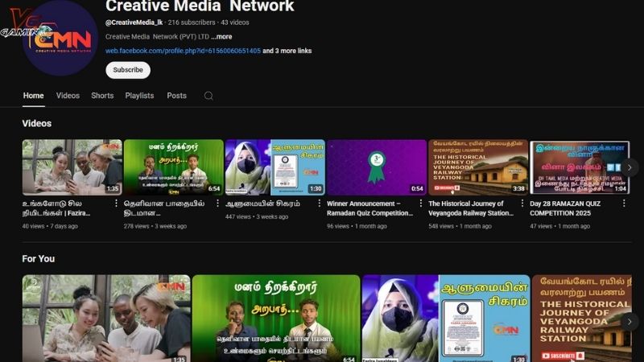Open The Historical Journey of Veyangoda title

coord(471,208)
